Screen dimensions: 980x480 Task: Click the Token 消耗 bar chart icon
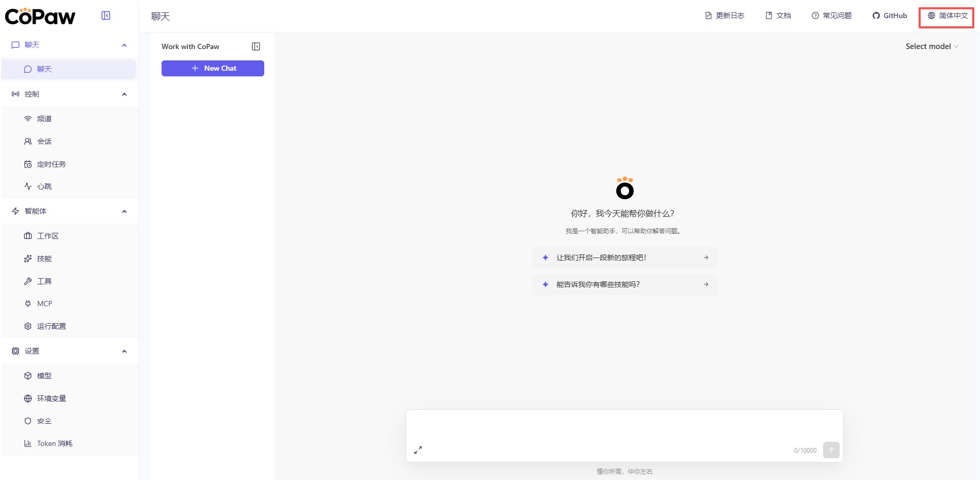point(28,443)
